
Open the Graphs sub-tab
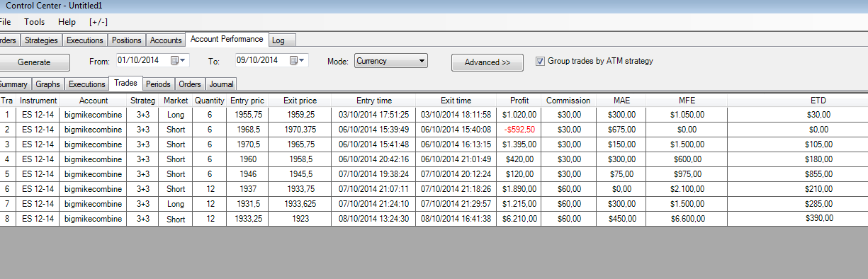point(48,84)
